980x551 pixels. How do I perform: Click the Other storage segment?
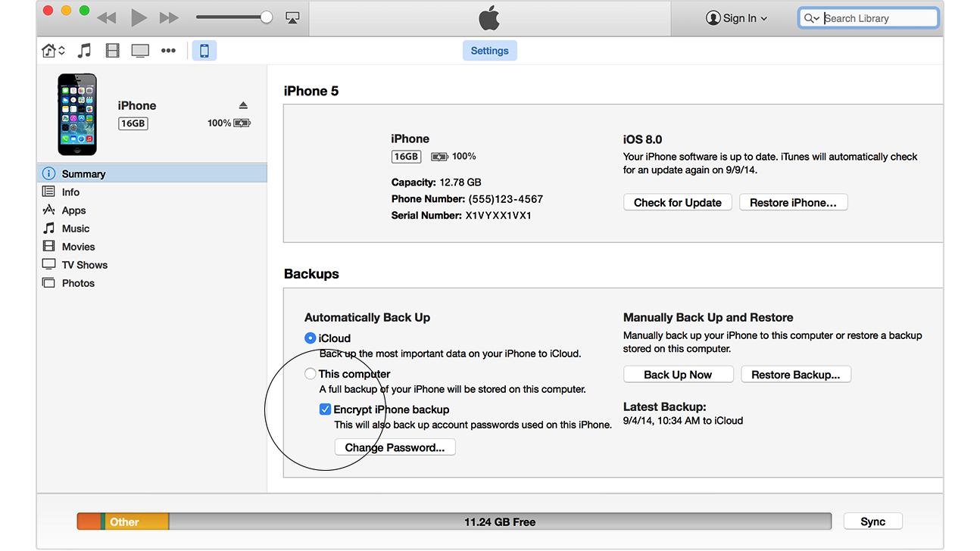click(136, 521)
